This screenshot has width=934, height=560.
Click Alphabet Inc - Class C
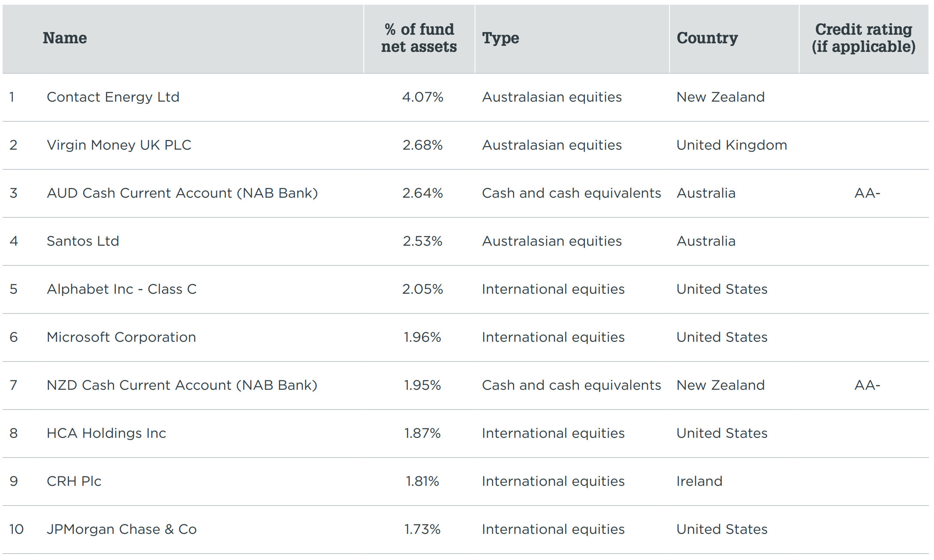click(121, 289)
